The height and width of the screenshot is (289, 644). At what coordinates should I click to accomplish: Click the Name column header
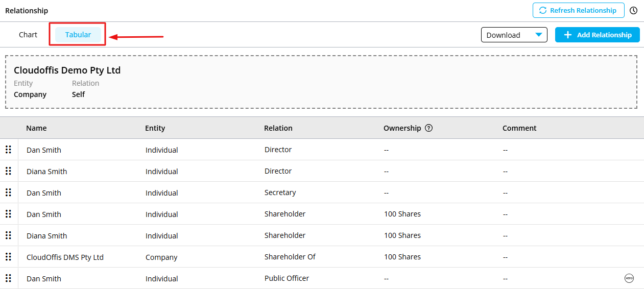coord(36,128)
